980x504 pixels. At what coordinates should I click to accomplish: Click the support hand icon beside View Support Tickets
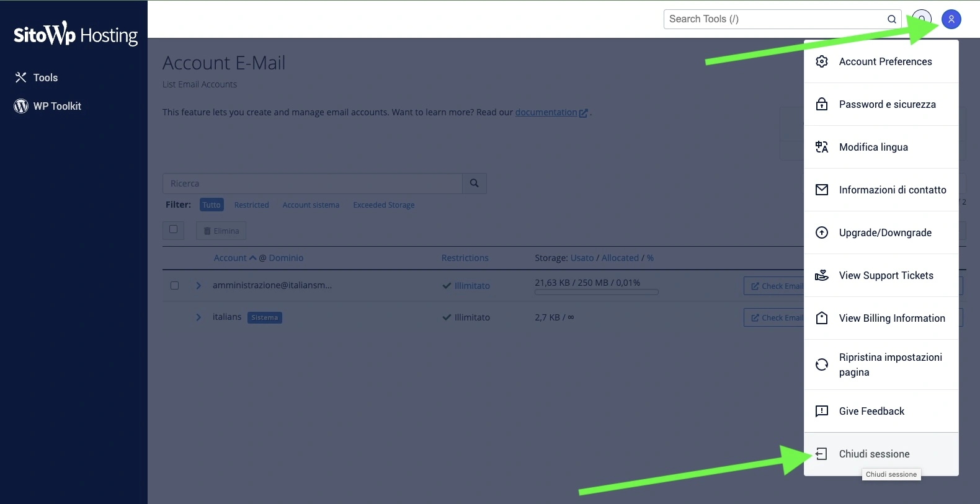822,275
